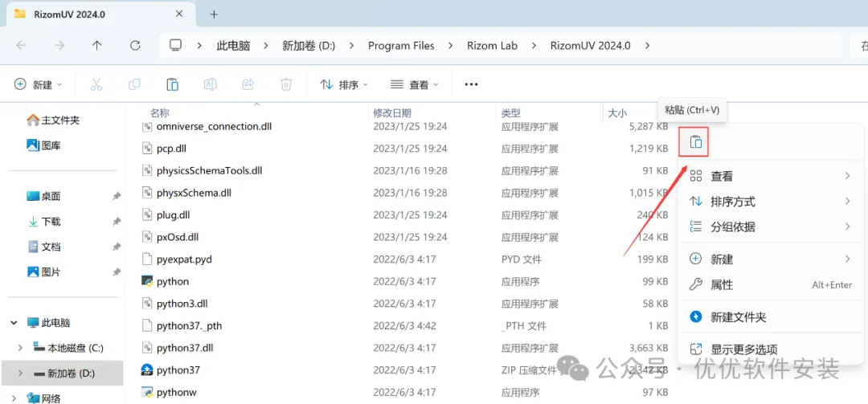868x404 pixels.
Task: Click the chevron after Program Files in address bar
Action: pos(452,46)
